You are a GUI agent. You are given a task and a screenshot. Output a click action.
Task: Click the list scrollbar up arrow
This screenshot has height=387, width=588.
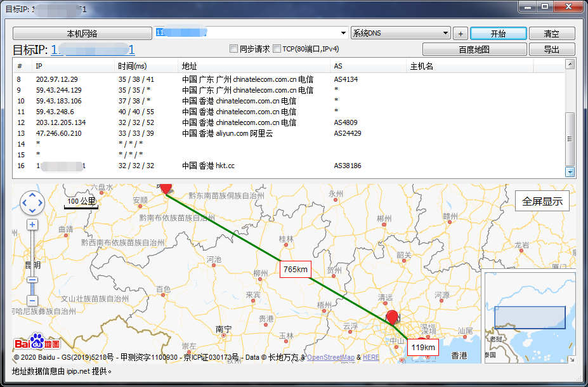pos(570,65)
